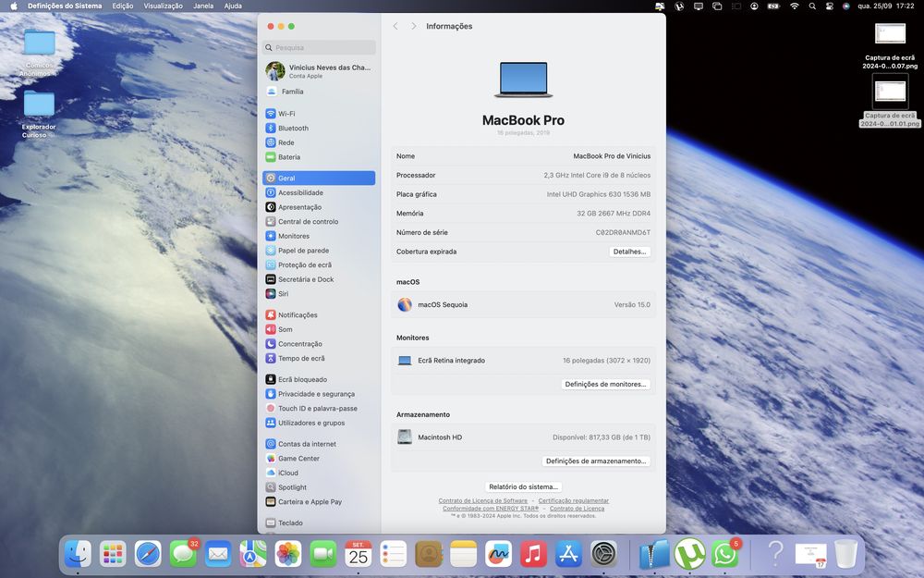Go forward with the right chevron
The height and width of the screenshot is (578, 924).
point(414,26)
